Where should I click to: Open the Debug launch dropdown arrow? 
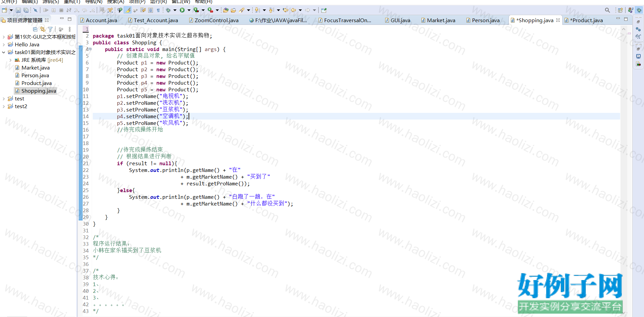pyautogui.click(x=175, y=10)
